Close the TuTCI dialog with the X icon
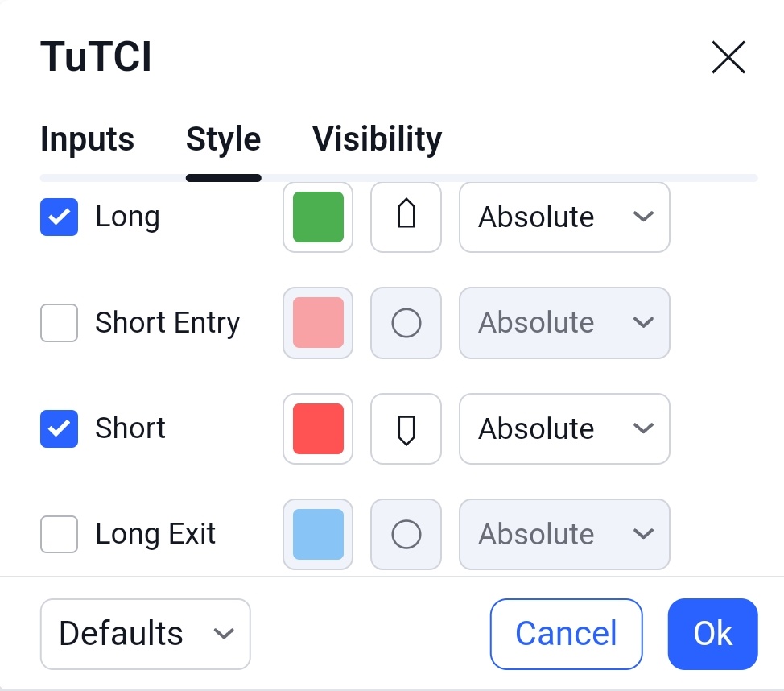The image size is (784, 691). click(x=728, y=57)
